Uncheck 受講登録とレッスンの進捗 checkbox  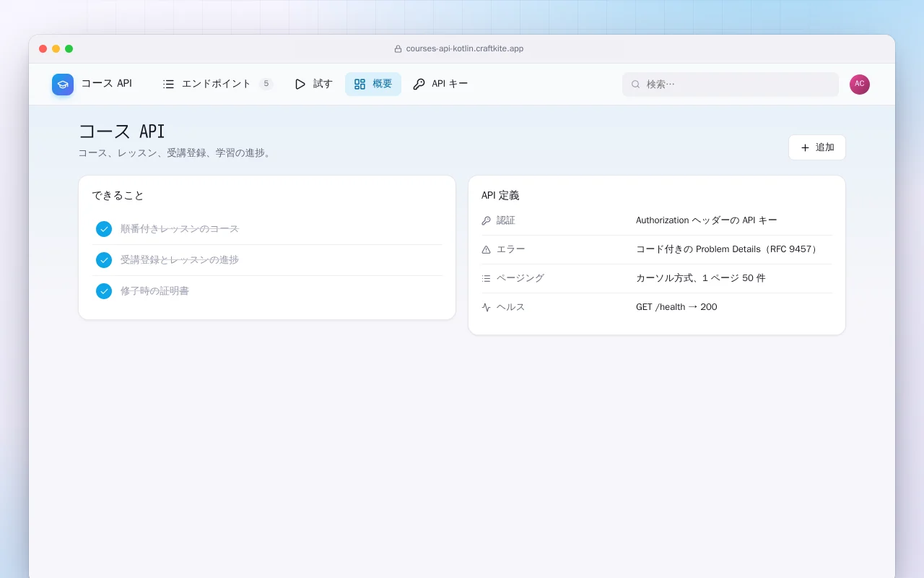click(x=104, y=260)
